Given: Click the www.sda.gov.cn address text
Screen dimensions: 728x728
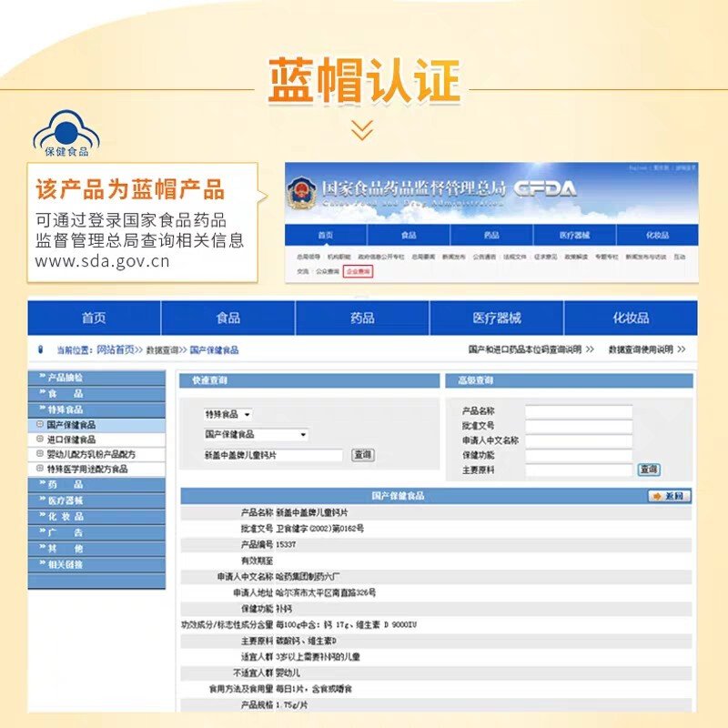Looking at the screenshot, I should [x=102, y=261].
